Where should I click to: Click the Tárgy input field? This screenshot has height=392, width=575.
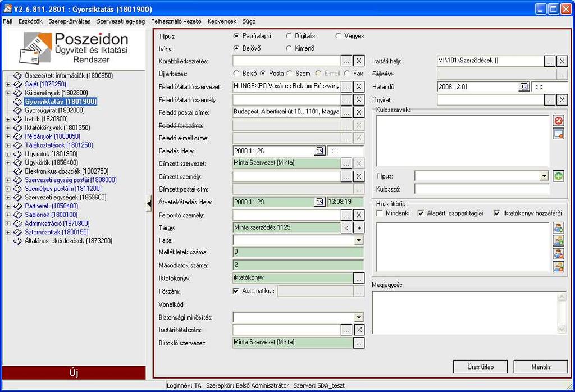tap(286, 227)
